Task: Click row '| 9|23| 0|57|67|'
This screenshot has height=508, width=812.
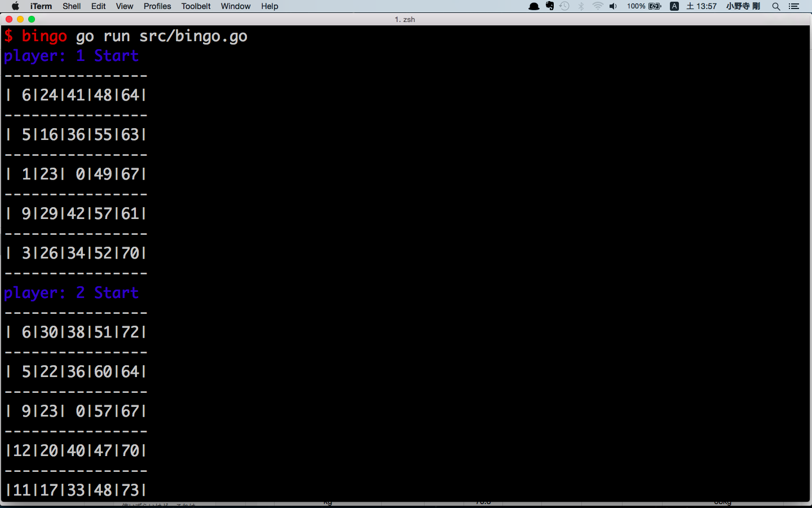Action: pyautogui.click(x=76, y=411)
